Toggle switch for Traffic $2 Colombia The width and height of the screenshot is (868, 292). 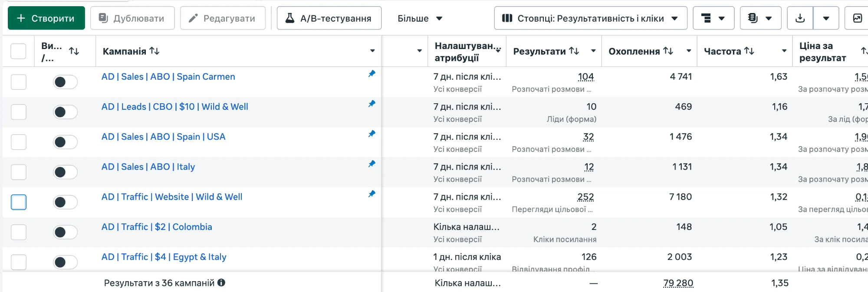pos(65,232)
